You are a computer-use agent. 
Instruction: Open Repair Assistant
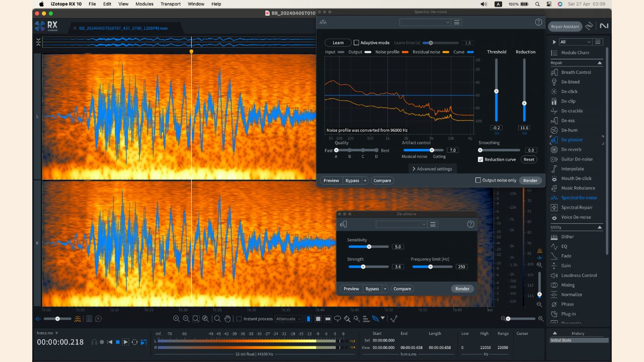tap(565, 27)
